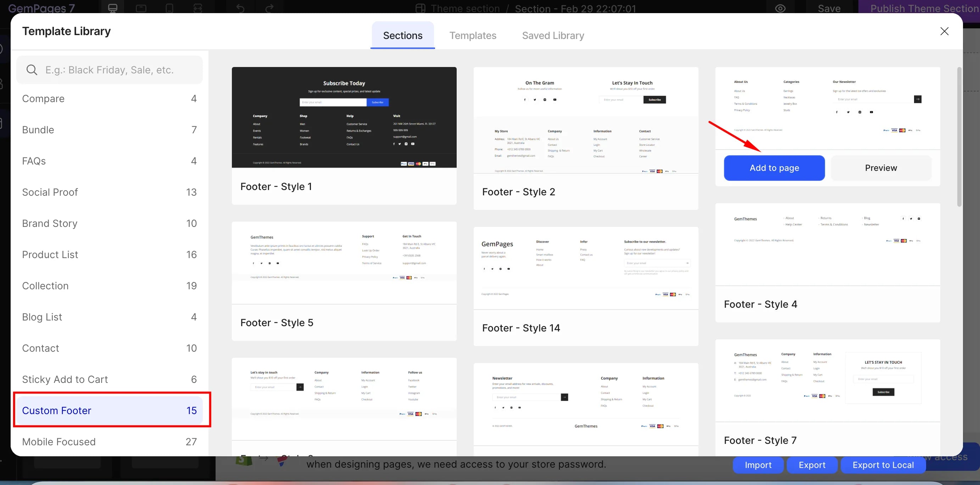980x485 pixels.
Task: Select tablet view icon in top bar
Action: coord(141,8)
